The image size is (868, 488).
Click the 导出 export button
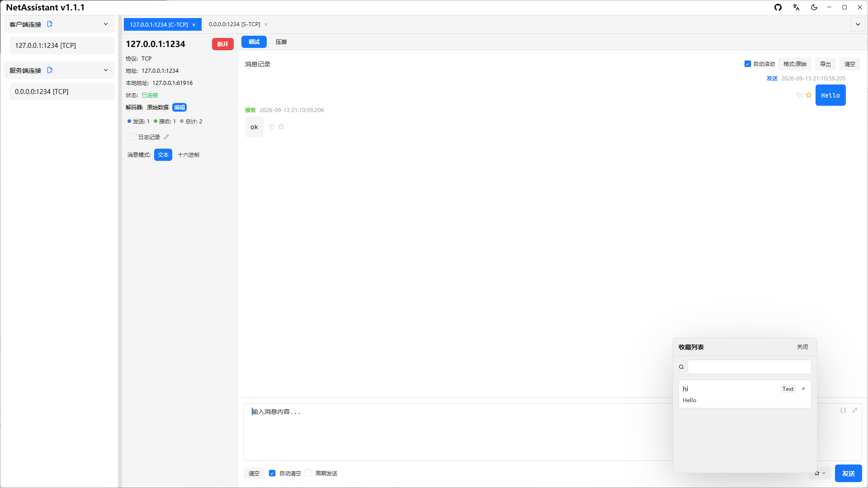click(x=826, y=64)
